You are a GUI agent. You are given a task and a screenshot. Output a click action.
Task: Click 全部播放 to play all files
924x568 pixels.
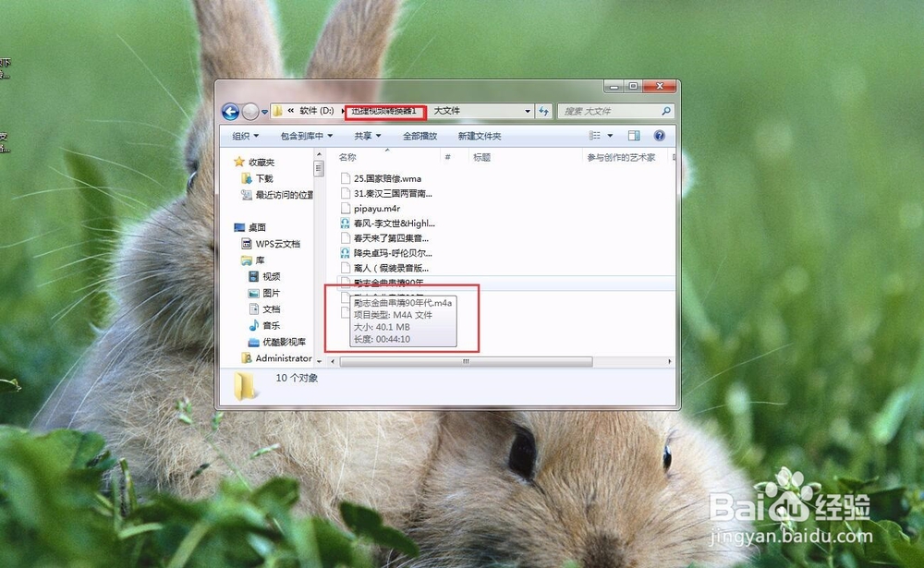(420, 135)
